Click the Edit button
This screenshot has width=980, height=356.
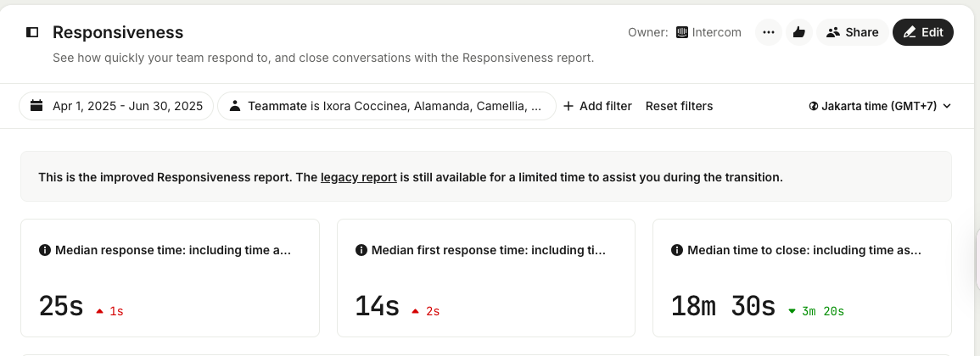(x=923, y=32)
